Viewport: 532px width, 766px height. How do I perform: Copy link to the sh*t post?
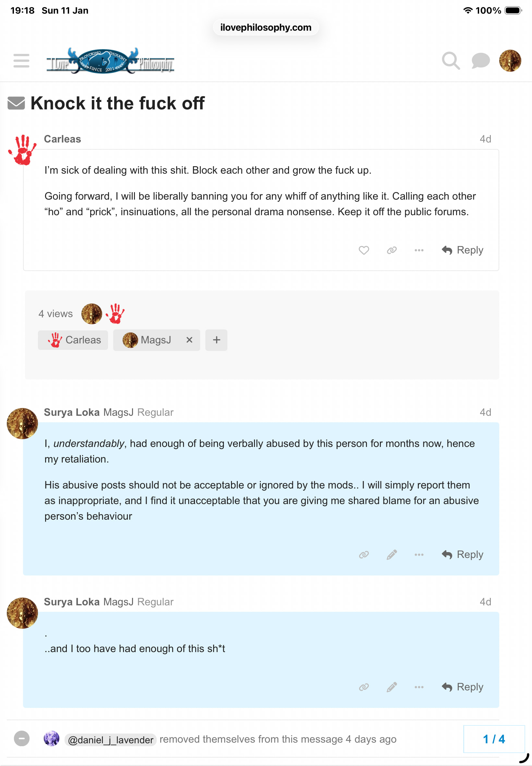coord(364,687)
